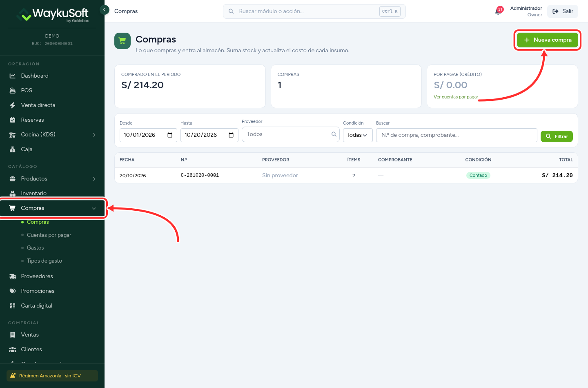Click the Dashboard chart icon

(x=13, y=76)
